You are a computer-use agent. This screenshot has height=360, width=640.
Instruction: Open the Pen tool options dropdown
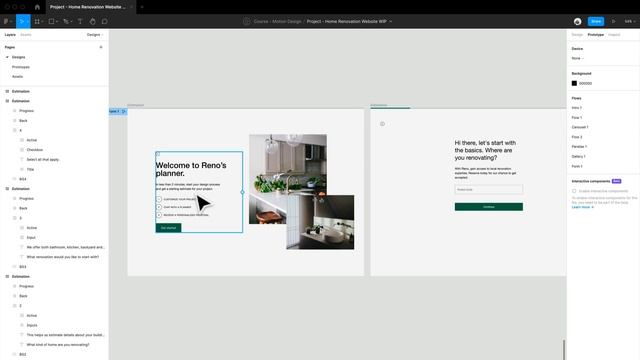coord(71,21)
